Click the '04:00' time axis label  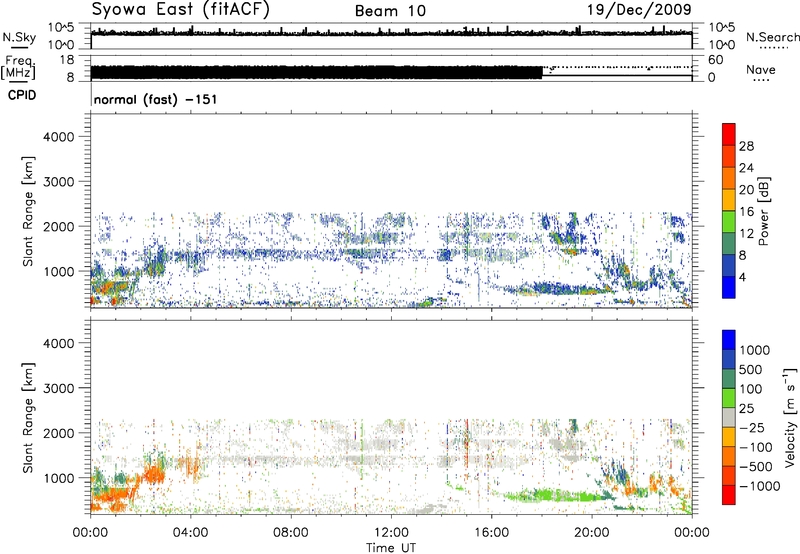point(191,533)
